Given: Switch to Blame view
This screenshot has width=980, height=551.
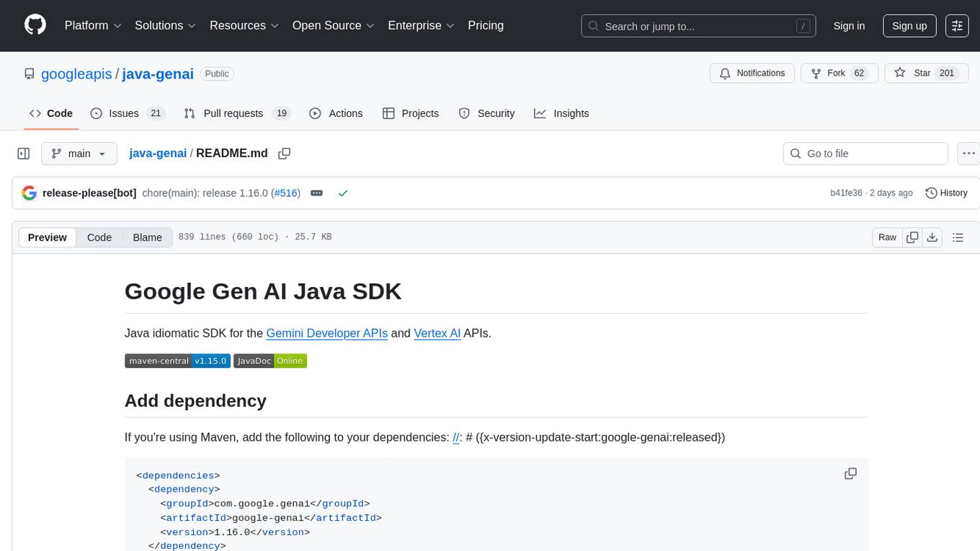Looking at the screenshot, I should (x=147, y=237).
